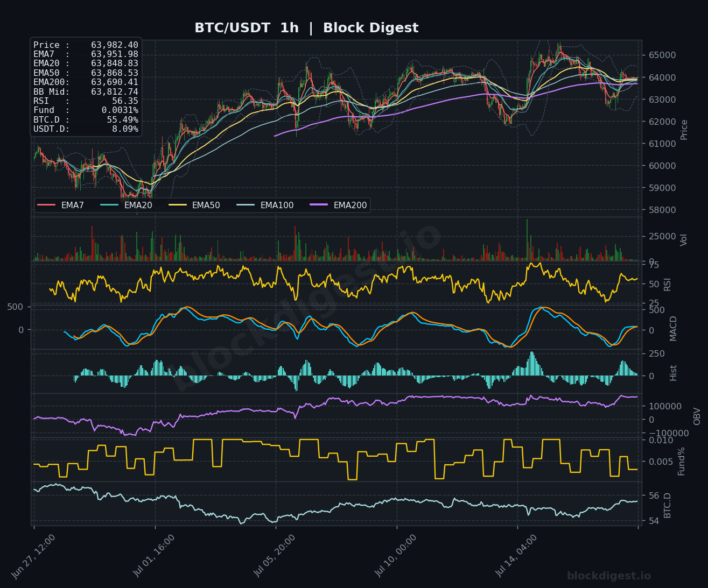Image resolution: width=708 pixels, height=588 pixels.
Task: Click the 'MACD' y-axis label
Action: [x=673, y=328]
